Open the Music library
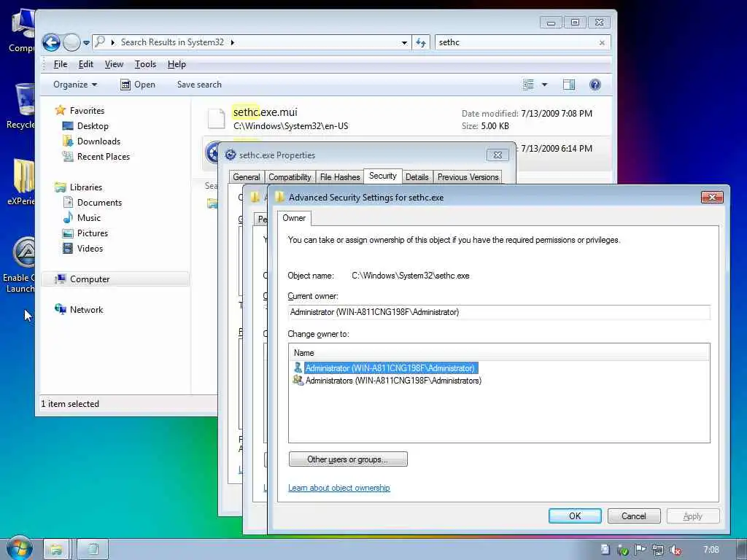 click(x=88, y=217)
